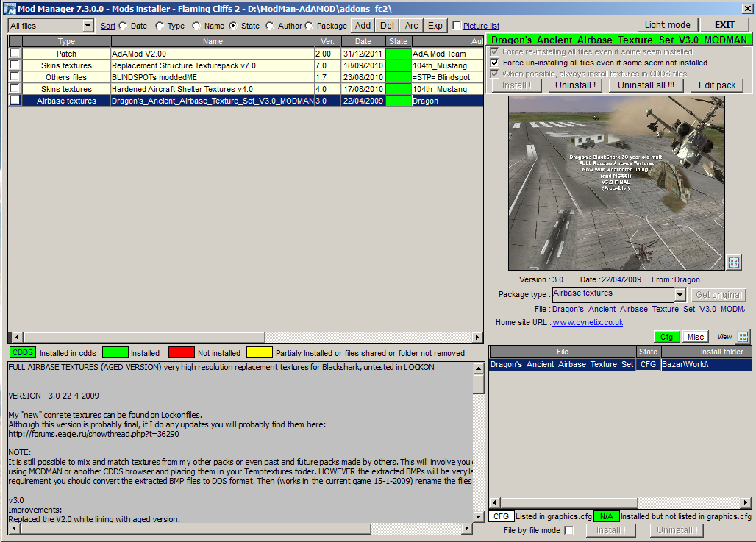Select the BLINDSPOTs moddedME row
Viewport: 756px width, 542px height.
[246, 77]
